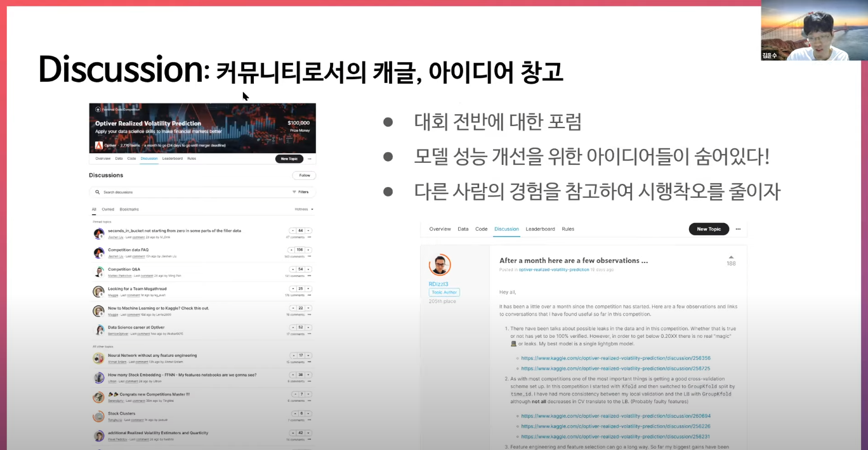Open the Data tab in the right panel

point(463,229)
